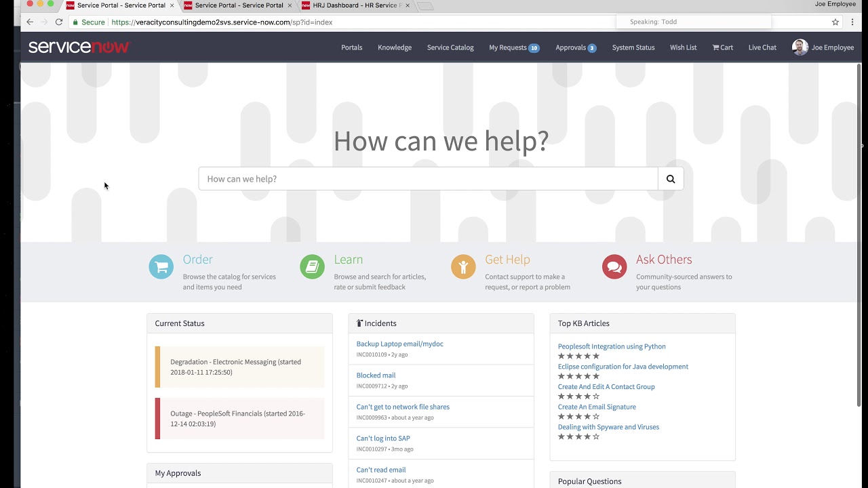Click the search magnifier button
This screenshot has width=868, height=488.
[671, 179]
